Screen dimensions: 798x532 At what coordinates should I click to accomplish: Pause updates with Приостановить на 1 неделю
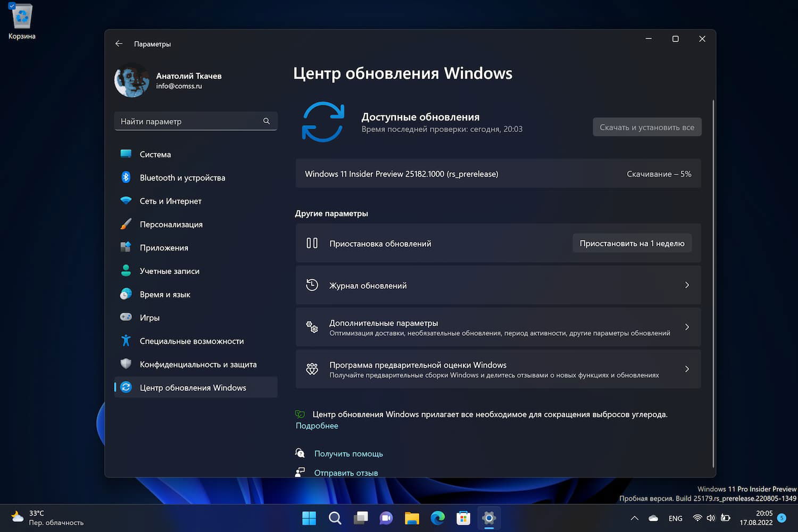pyautogui.click(x=632, y=243)
